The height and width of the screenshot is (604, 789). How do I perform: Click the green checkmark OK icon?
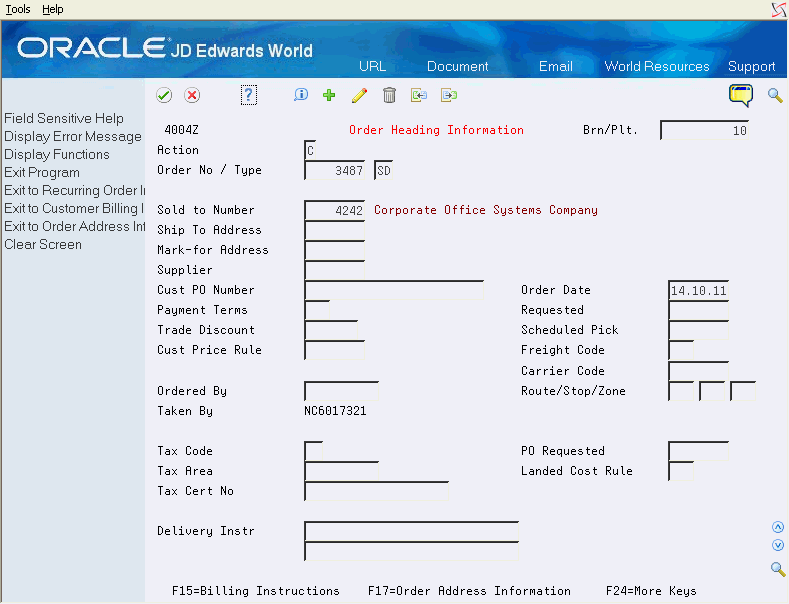[164, 95]
